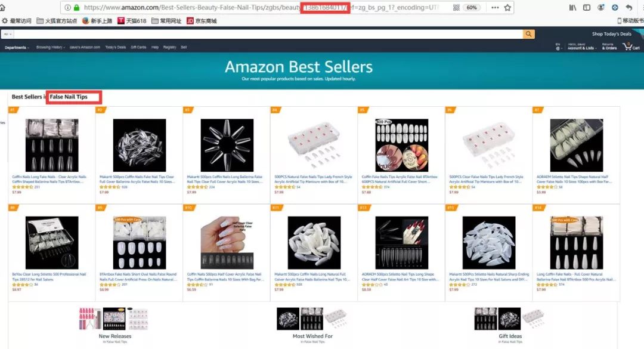Screen dimensions: 644x349
Task: Click the Shop Today's Deals link
Action: pos(612,34)
